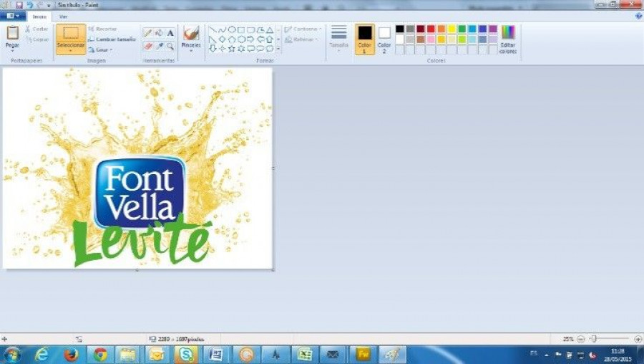Click the zoom out minus button

(581, 340)
